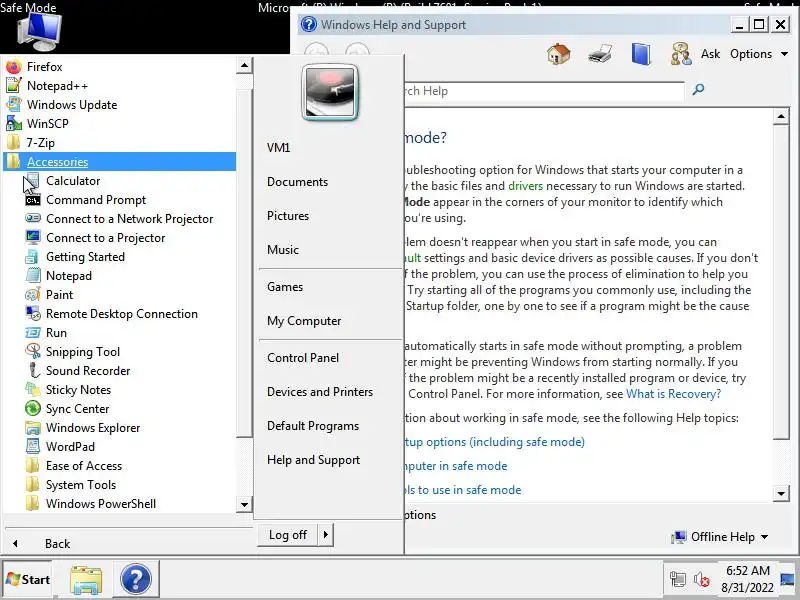Click the Search Help magnifier icon
The height and width of the screenshot is (600, 800).
click(x=698, y=90)
